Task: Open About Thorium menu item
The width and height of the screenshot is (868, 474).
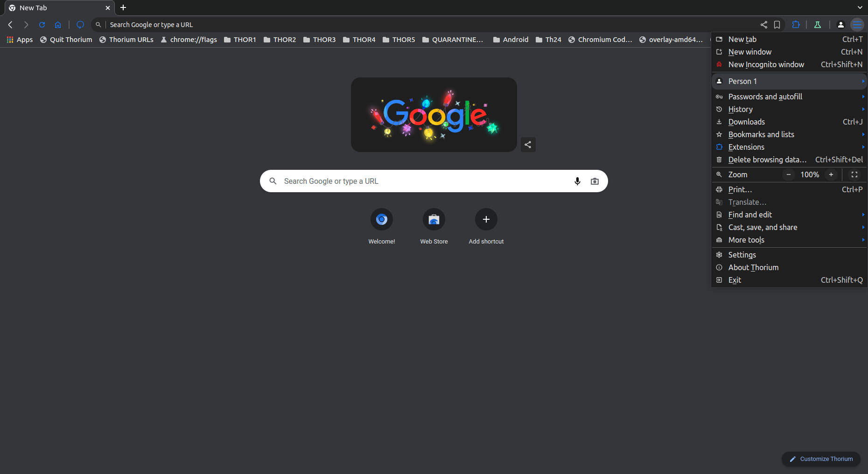Action: pyautogui.click(x=789, y=267)
